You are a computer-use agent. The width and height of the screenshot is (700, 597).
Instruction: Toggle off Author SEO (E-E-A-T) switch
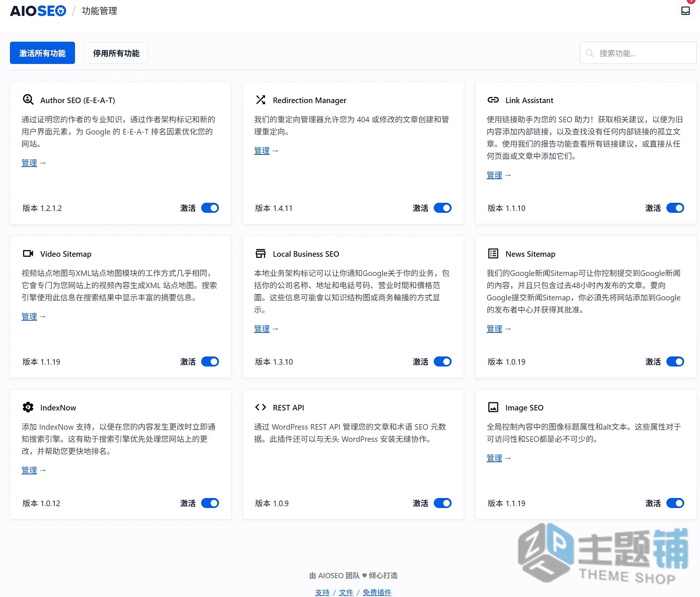[210, 208]
